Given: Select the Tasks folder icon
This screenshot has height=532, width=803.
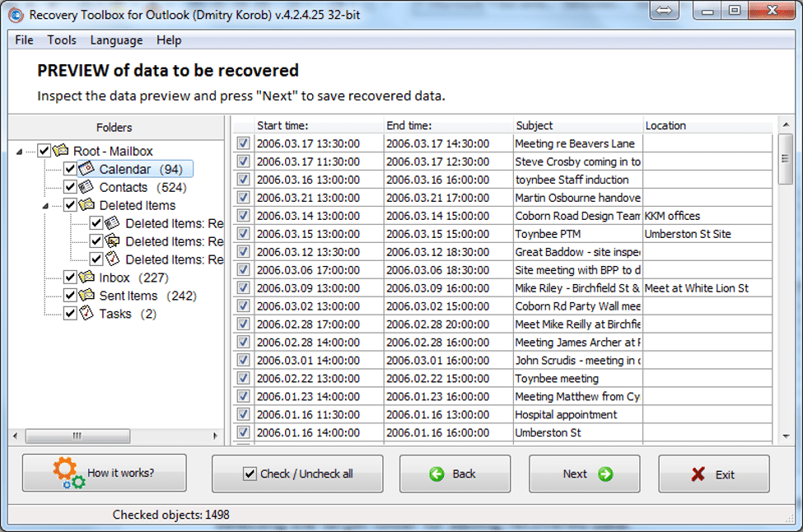Looking at the screenshot, I should point(86,313).
